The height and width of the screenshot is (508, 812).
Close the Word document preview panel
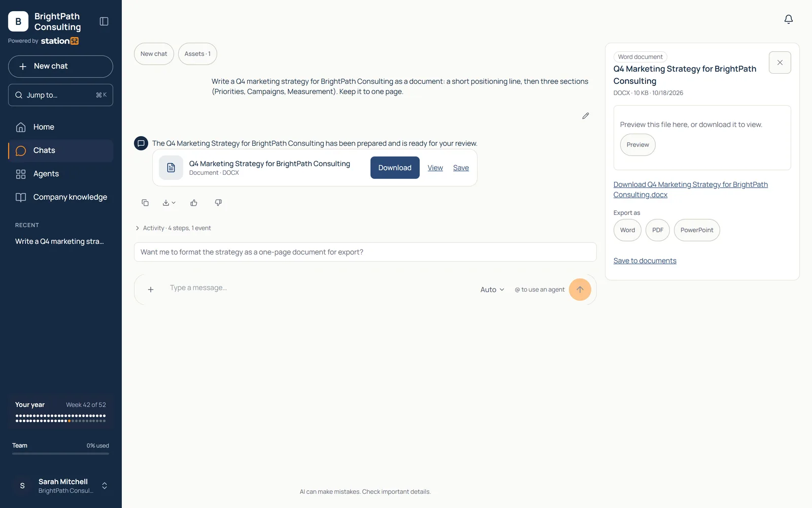[780, 62]
